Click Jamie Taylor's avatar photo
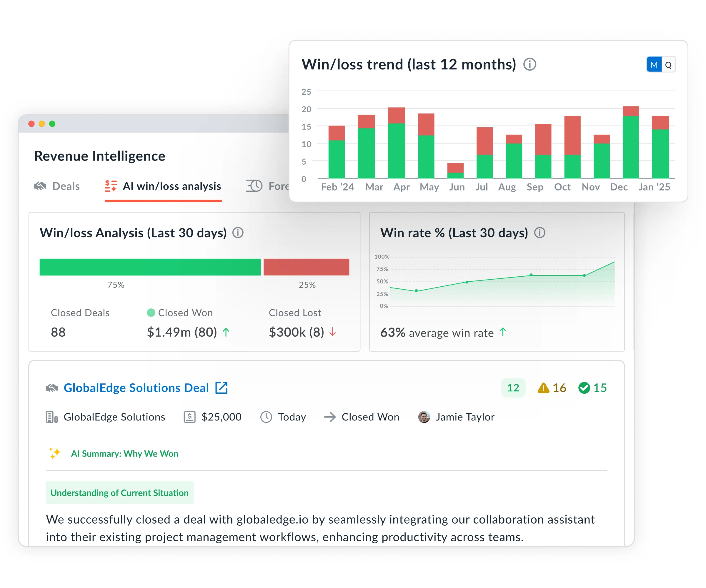 pyautogui.click(x=424, y=417)
